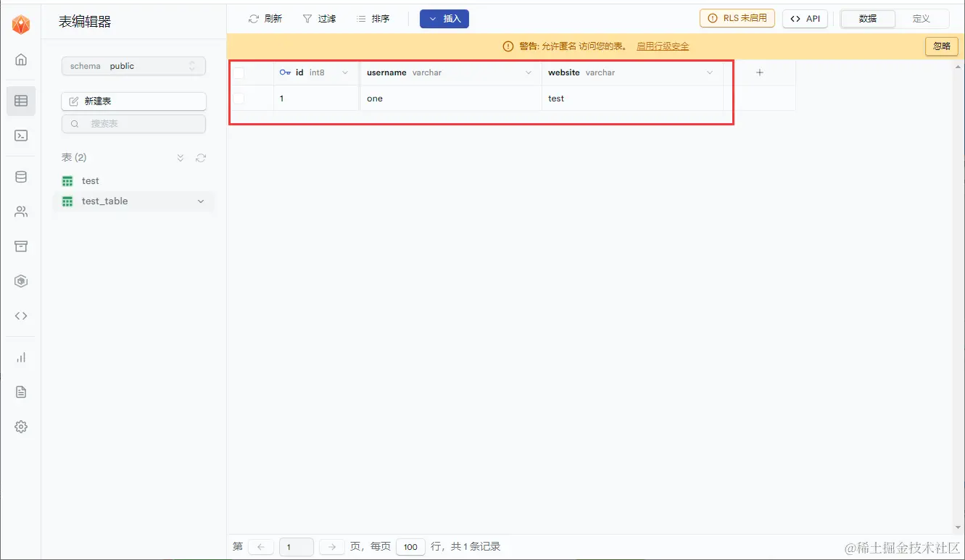Click the 刷新 refresh toolbar button

265,19
